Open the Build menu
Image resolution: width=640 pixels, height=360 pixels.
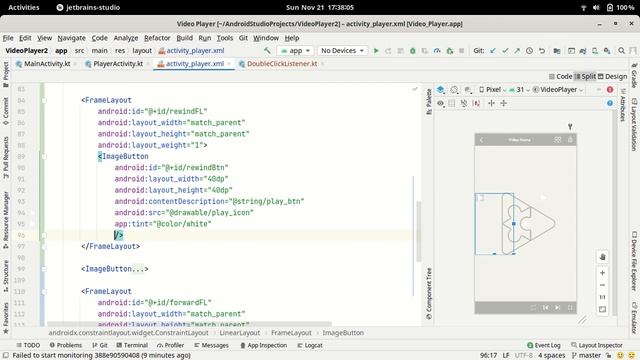pos(184,38)
